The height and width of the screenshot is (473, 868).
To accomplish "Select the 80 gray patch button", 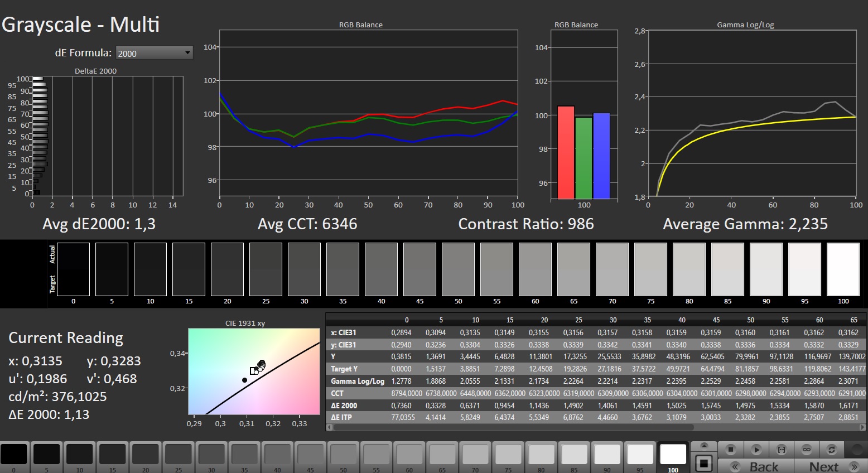I will 541,455.
